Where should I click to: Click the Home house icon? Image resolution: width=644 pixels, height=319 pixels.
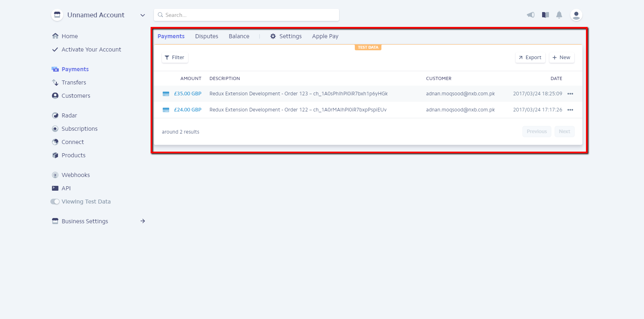(55, 36)
